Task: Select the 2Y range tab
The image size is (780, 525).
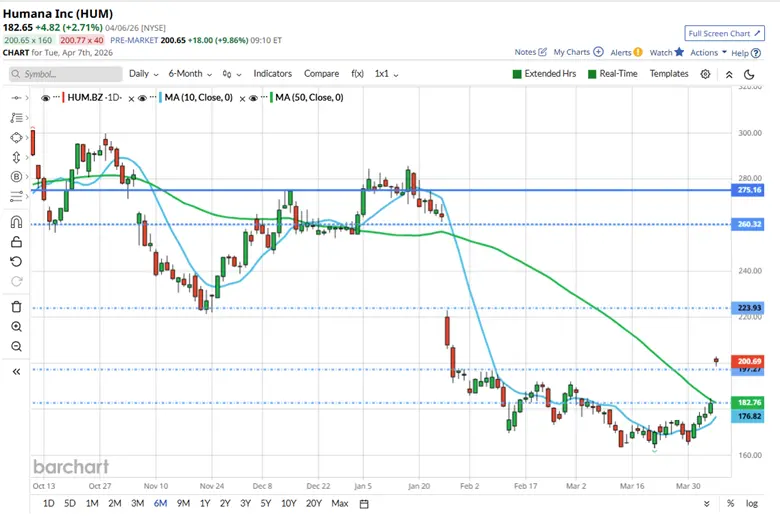Action: coord(225,504)
